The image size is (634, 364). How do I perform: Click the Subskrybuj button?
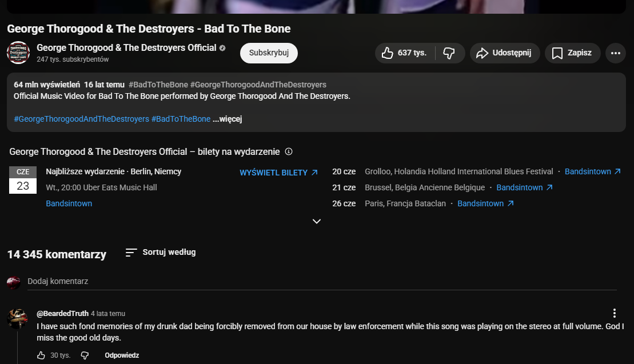[269, 53]
